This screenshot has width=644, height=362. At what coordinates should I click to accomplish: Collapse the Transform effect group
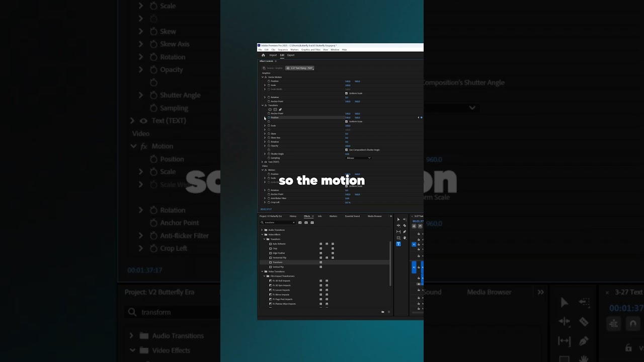pyautogui.click(x=263, y=106)
